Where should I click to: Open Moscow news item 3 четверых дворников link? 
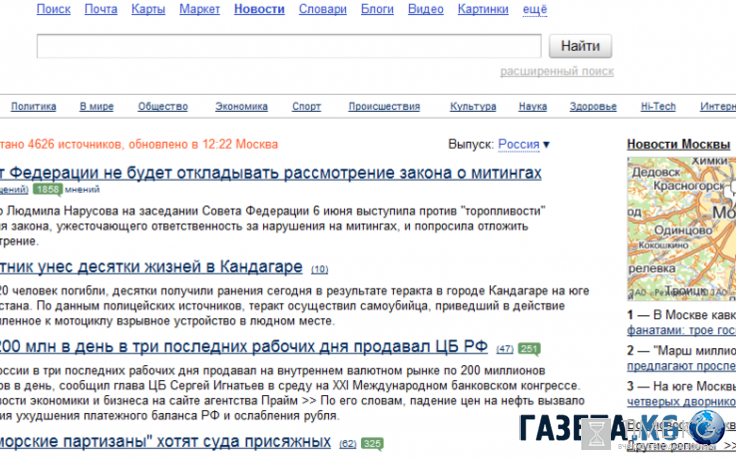pos(682,402)
